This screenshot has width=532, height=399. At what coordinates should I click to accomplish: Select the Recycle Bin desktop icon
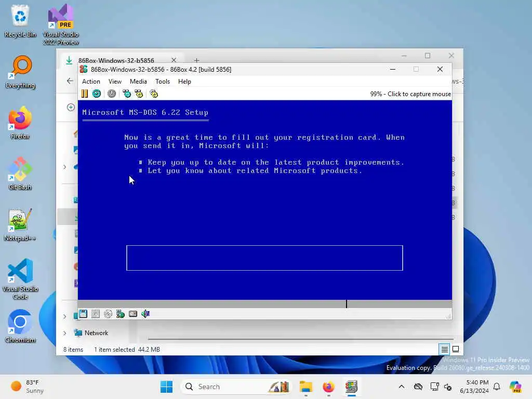pyautogui.click(x=20, y=21)
